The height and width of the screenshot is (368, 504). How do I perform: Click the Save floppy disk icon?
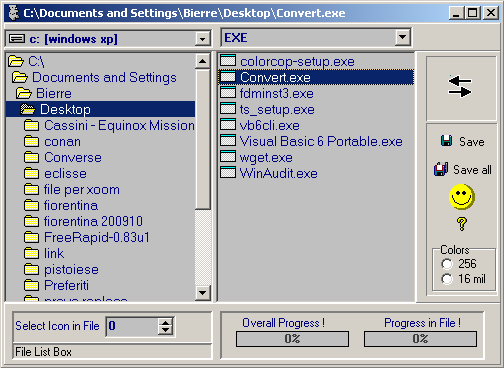tap(446, 141)
